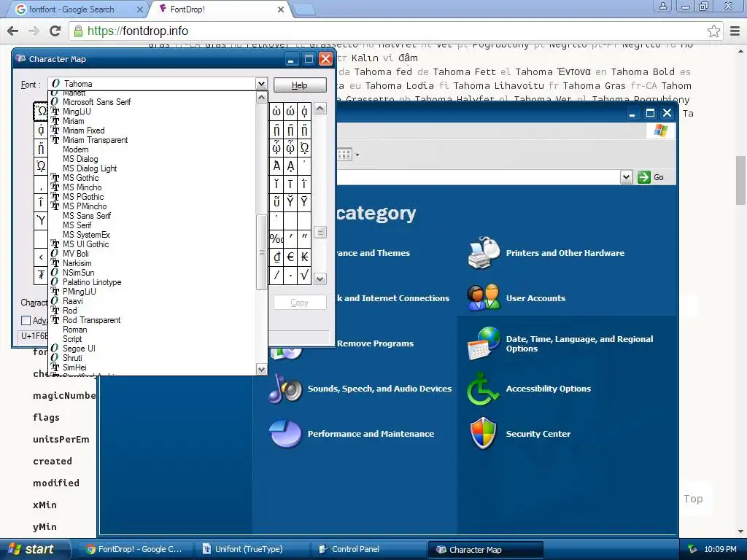
Task: Click Top link on FontDrop page
Action: click(693, 499)
